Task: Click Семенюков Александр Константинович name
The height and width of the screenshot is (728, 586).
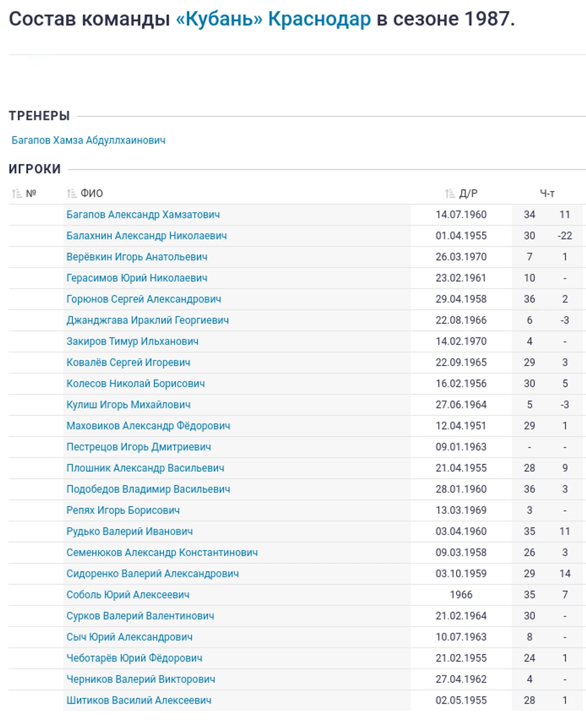Action: click(162, 553)
